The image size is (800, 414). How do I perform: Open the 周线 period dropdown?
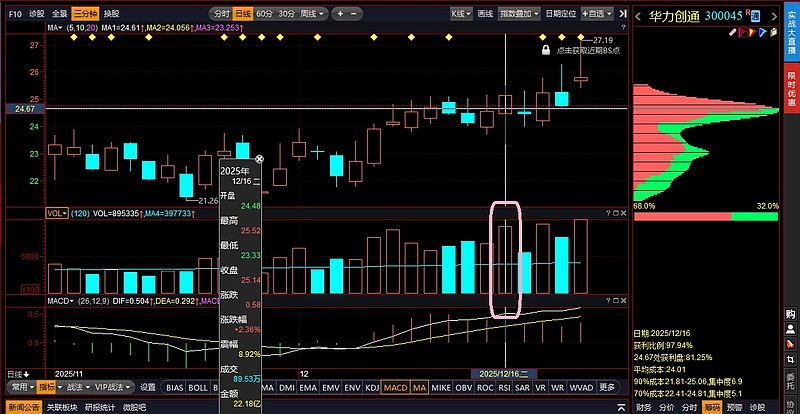[x=311, y=14]
